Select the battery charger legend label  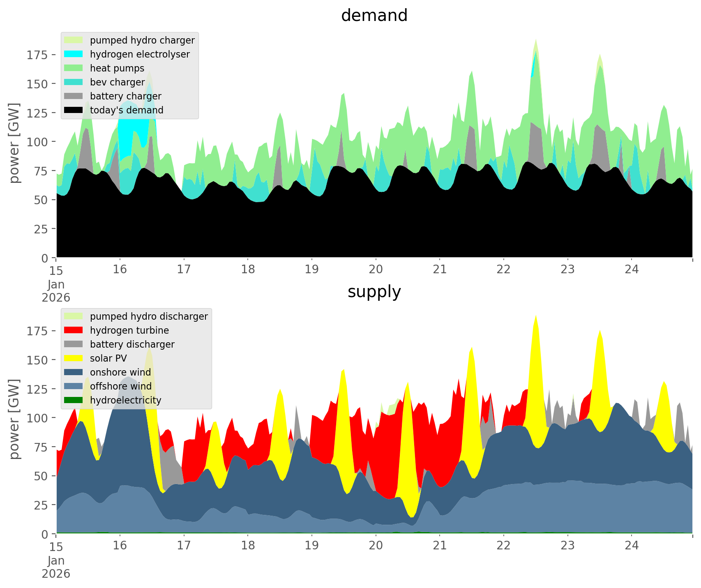[x=125, y=96]
